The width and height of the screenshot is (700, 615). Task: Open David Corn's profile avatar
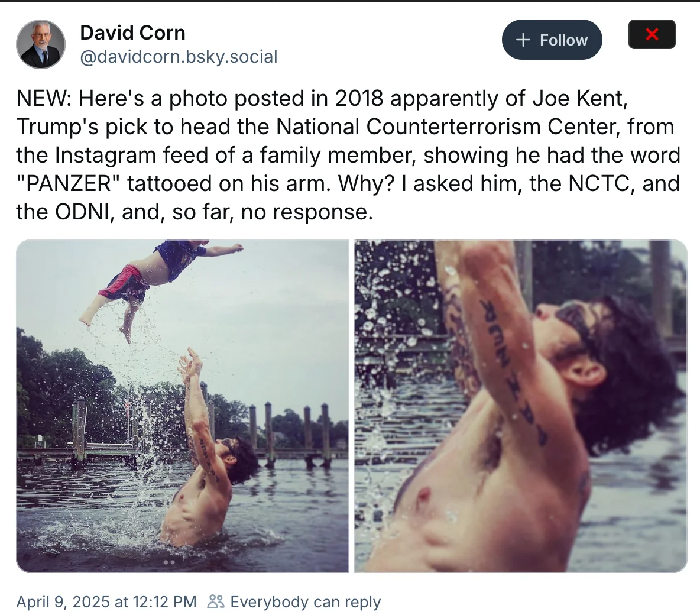[41, 44]
